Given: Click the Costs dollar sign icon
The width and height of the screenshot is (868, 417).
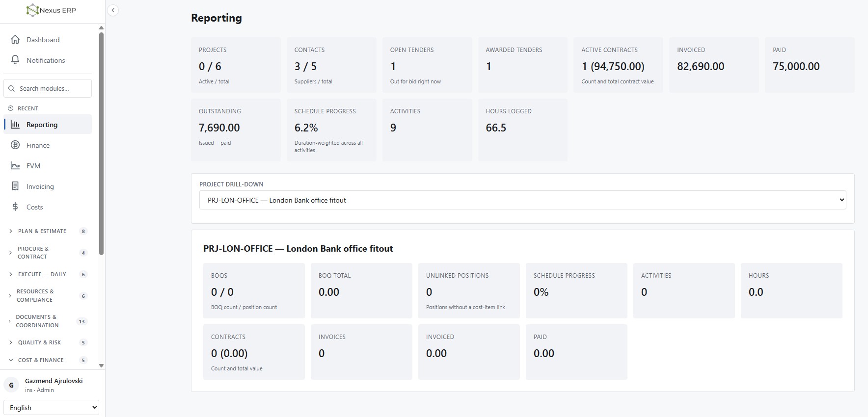Looking at the screenshot, I should click(x=15, y=207).
